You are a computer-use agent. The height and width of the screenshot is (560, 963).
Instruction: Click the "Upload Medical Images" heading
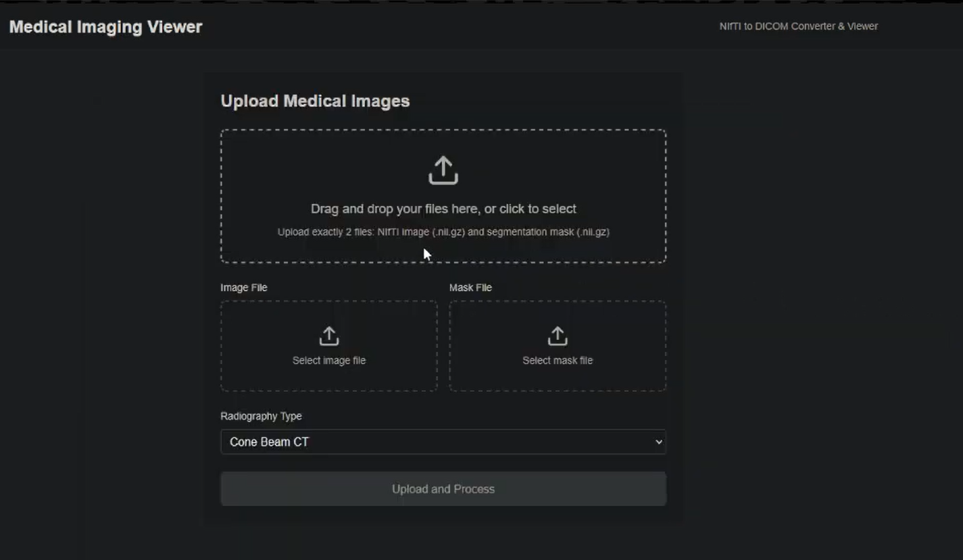(x=315, y=101)
